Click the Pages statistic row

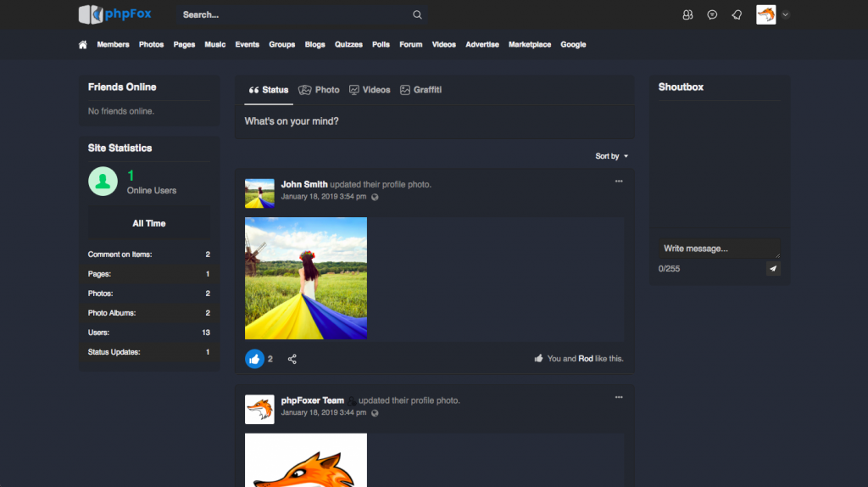[x=149, y=274]
